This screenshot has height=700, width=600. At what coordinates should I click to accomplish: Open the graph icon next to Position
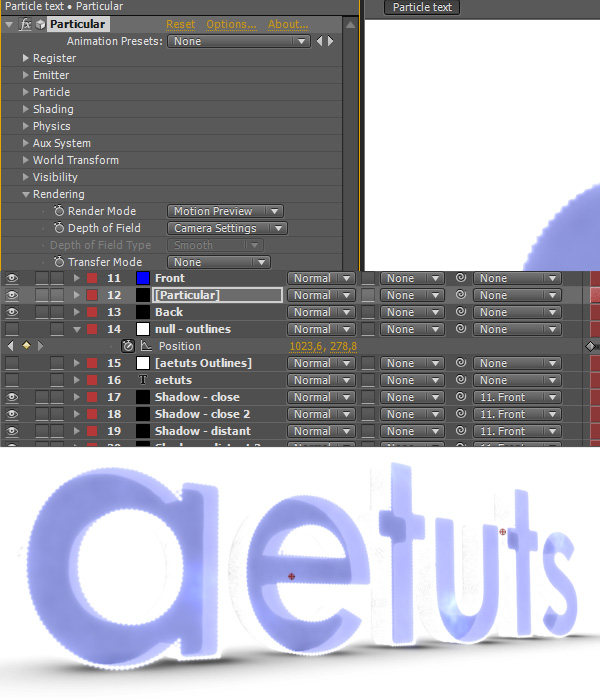[146, 346]
